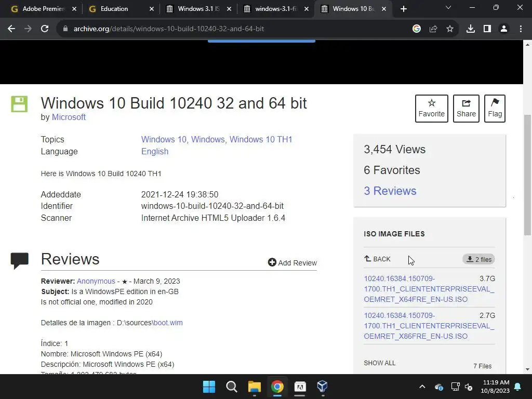This screenshot has width=532, height=399.
Task: Click the scrollbar up arrow
Action: (x=528, y=45)
